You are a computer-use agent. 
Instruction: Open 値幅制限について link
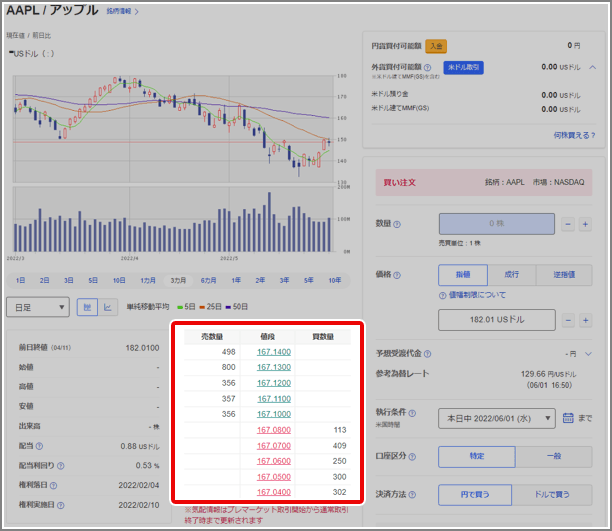tap(477, 295)
